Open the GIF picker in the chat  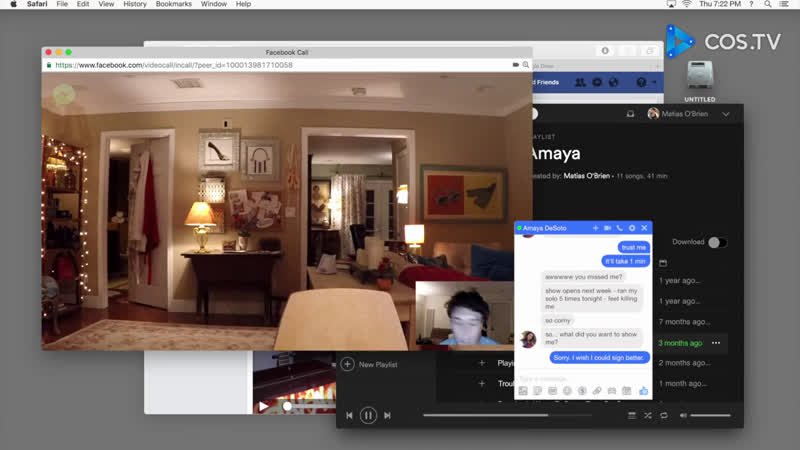tap(553, 391)
